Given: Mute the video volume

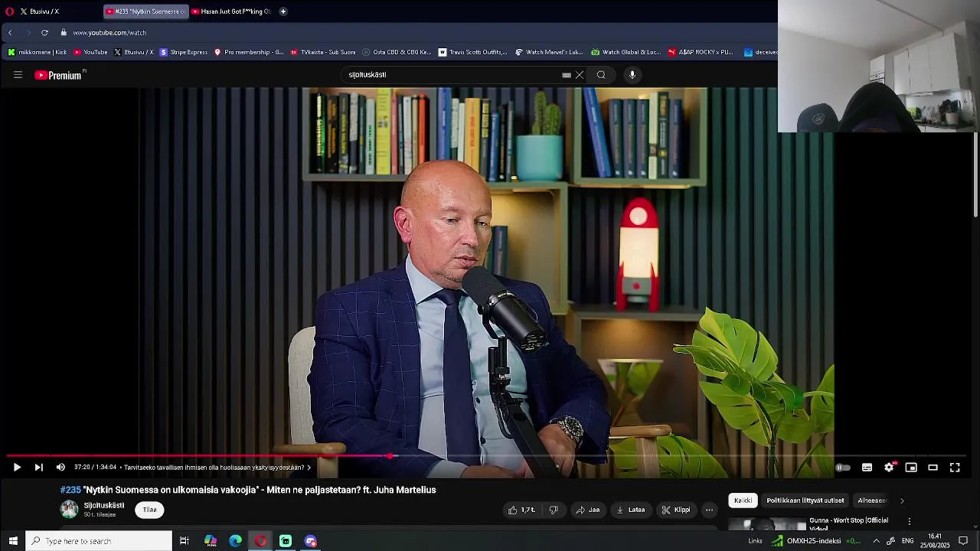Looking at the screenshot, I should coord(60,468).
